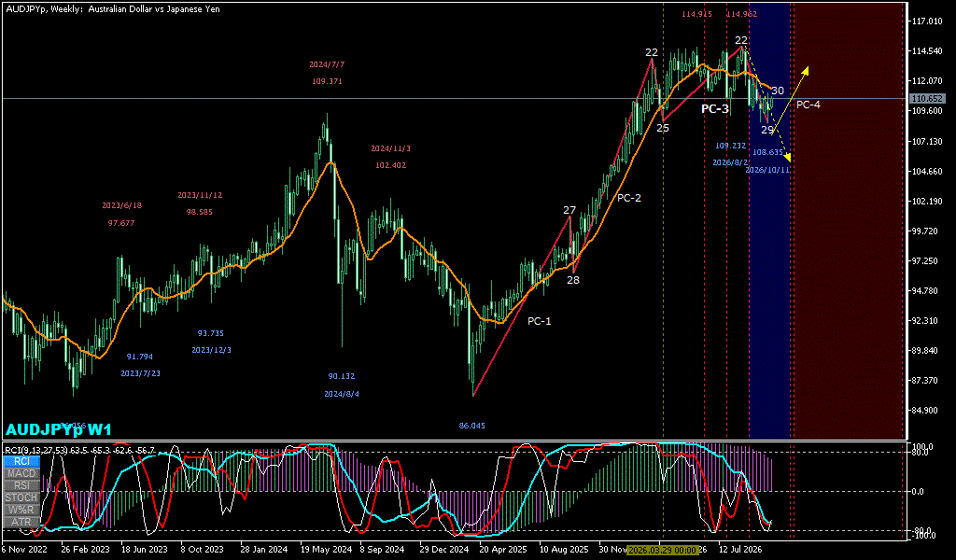Select swing count label 29
The image size is (956, 560).
coord(767,130)
